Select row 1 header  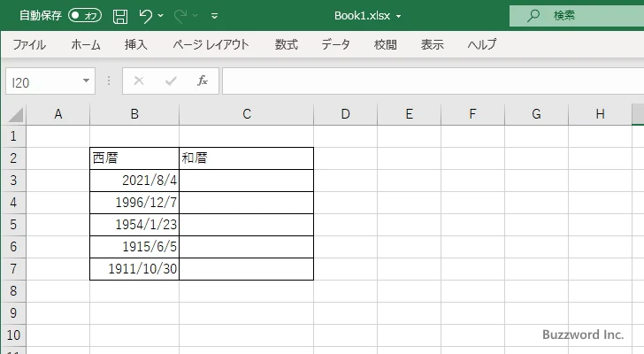13,136
